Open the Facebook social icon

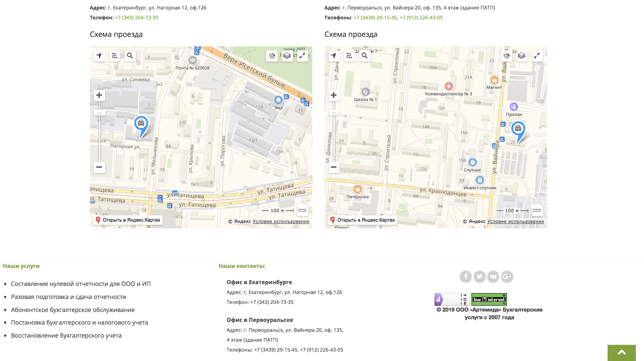coord(466,276)
